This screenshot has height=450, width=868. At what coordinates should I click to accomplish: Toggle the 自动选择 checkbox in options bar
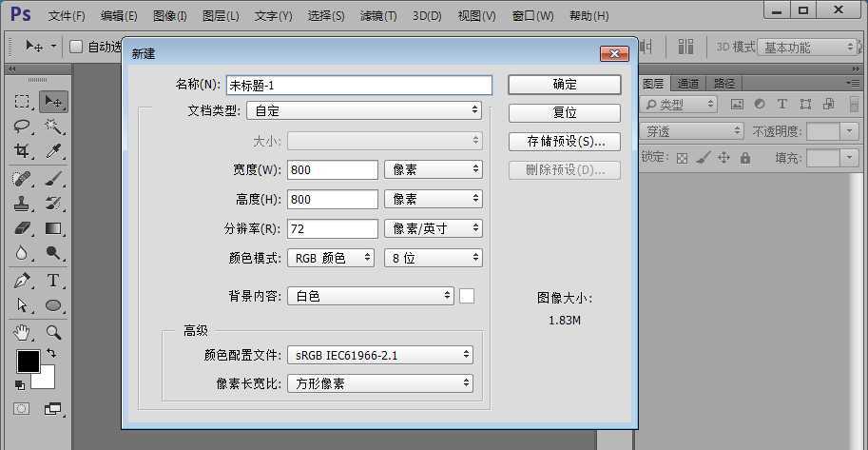77,47
